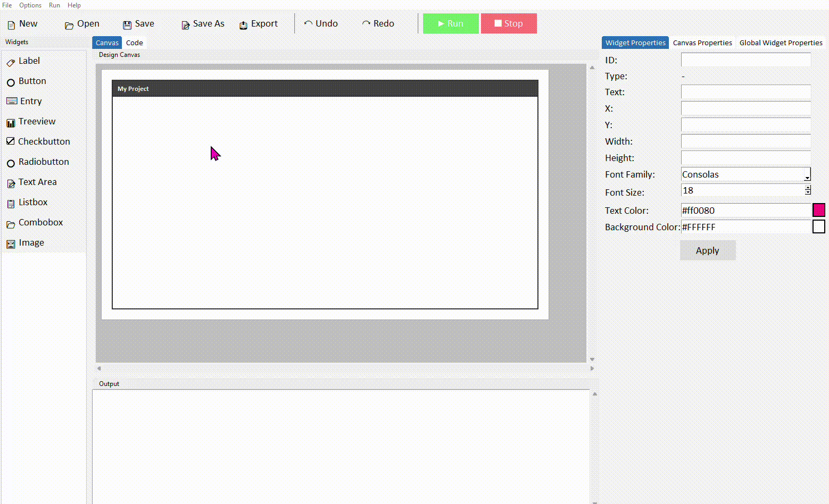Screen dimensions: 829x504
Task: Switch to the Code tab
Action: pos(134,43)
